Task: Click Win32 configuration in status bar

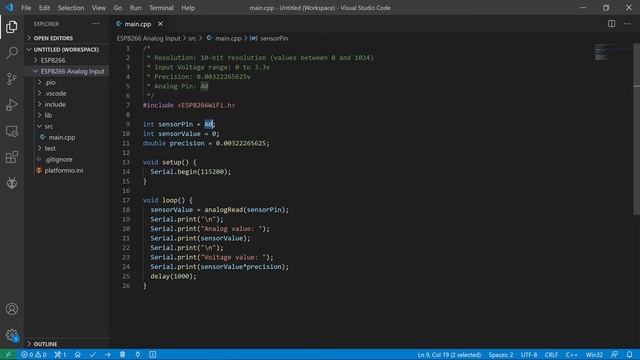Action: click(x=594, y=355)
